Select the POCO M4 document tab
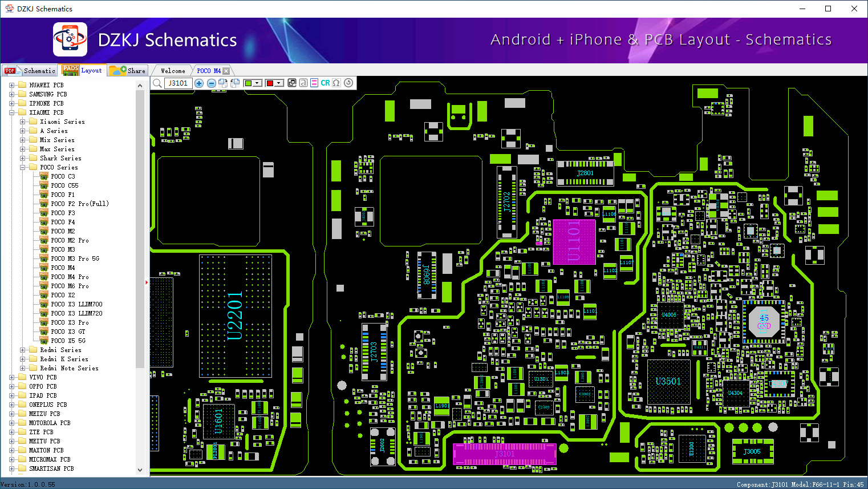Screen dimensions: 868x489 point(209,71)
